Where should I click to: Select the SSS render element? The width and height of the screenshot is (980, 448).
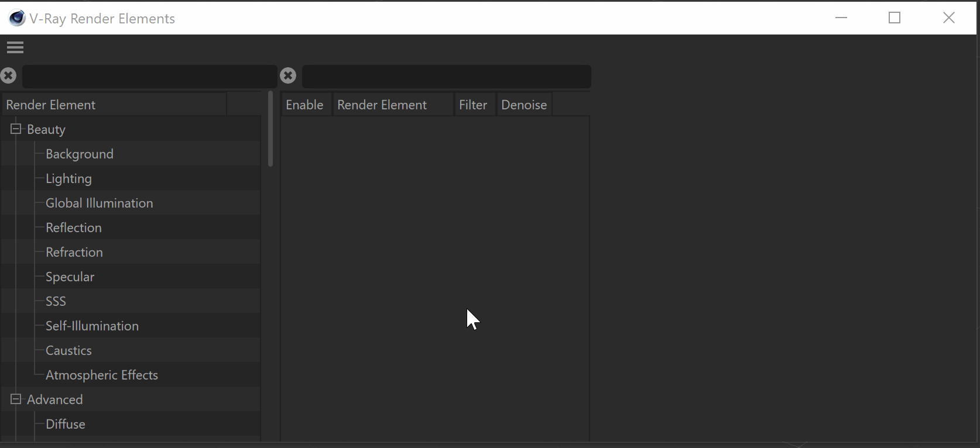(x=56, y=301)
